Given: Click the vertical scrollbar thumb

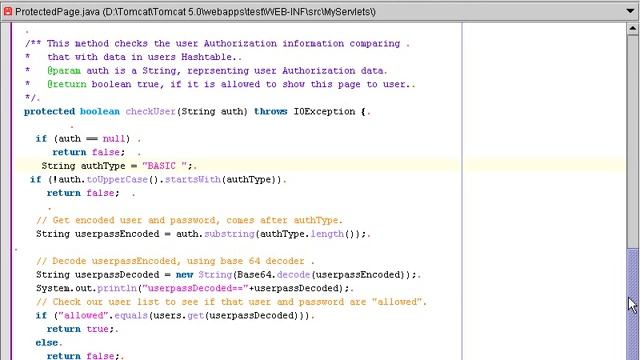Looking at the screenshot, I should click(x=632, y=304).
